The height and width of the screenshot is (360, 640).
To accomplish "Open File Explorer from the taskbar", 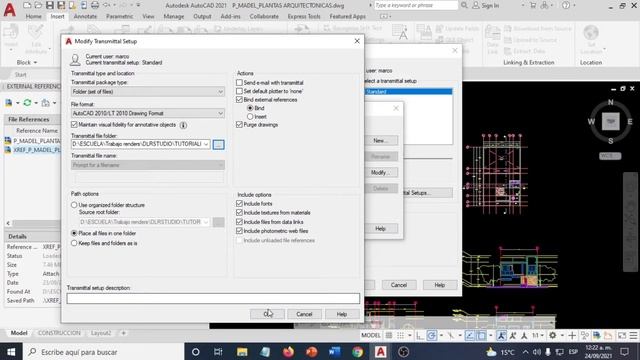I will (242, 352).
